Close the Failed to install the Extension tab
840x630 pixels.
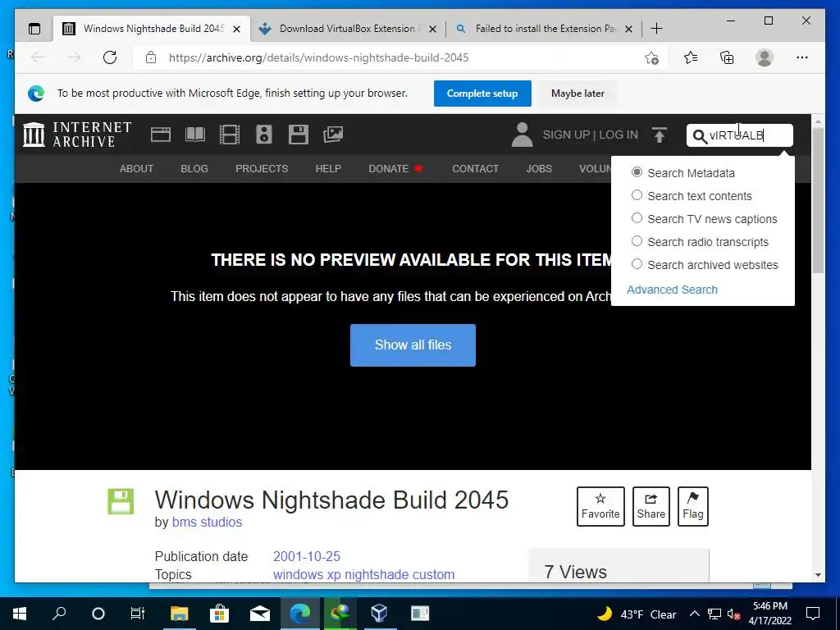(x=629, y=29)
